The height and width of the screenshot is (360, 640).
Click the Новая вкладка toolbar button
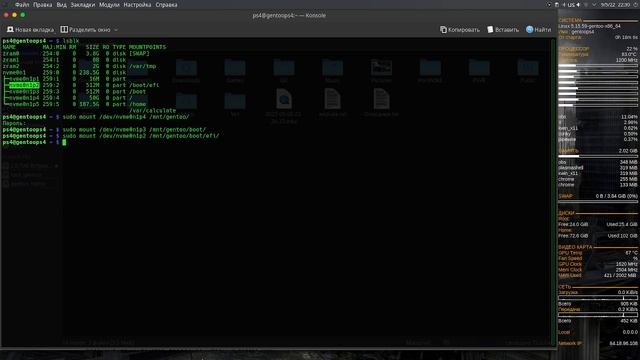pos(30,30)
